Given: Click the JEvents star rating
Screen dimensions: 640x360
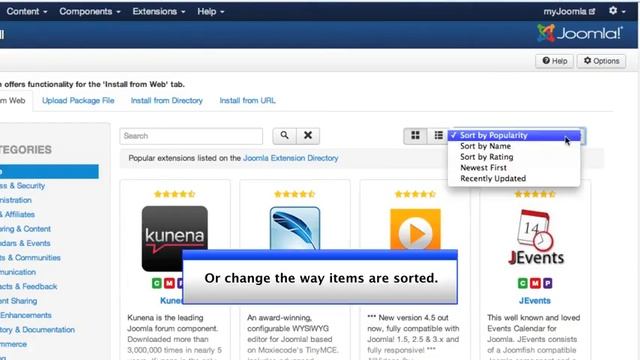Looking at the screenshot, I should tap(535, 194).
